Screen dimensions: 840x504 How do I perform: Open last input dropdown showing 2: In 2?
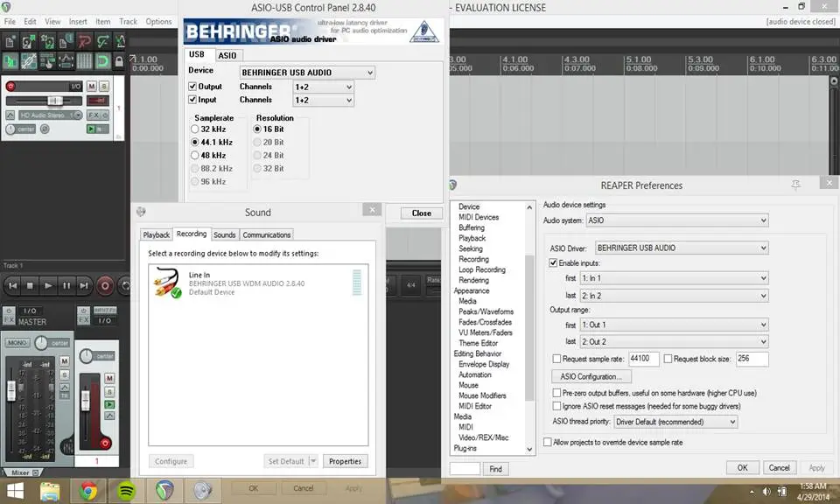[674, 296]
